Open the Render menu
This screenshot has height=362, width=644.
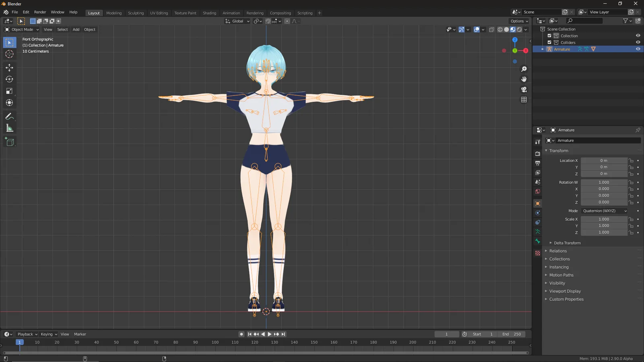tap(40, 12)
